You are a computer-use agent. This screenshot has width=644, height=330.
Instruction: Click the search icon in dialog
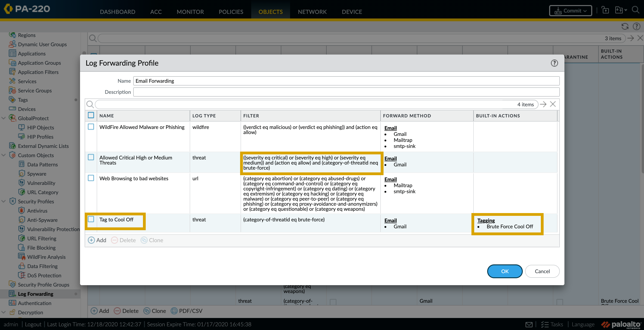click(x=90, y=104)
